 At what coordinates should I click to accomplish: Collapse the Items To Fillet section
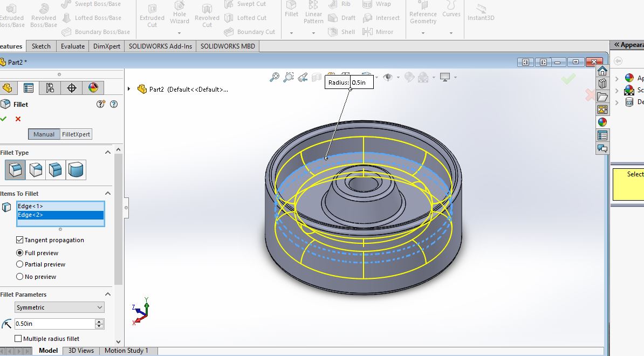click(x=108, y=194)
